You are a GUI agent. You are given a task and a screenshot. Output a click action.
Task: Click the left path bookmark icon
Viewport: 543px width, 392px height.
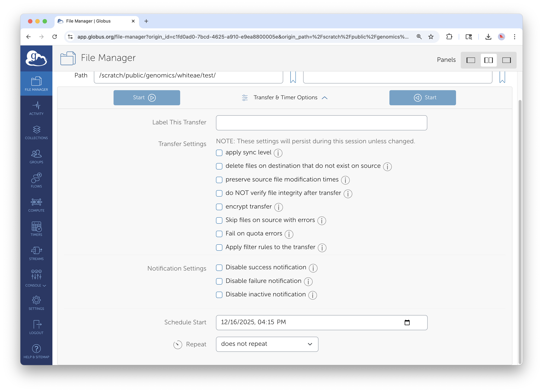point(293,77)
